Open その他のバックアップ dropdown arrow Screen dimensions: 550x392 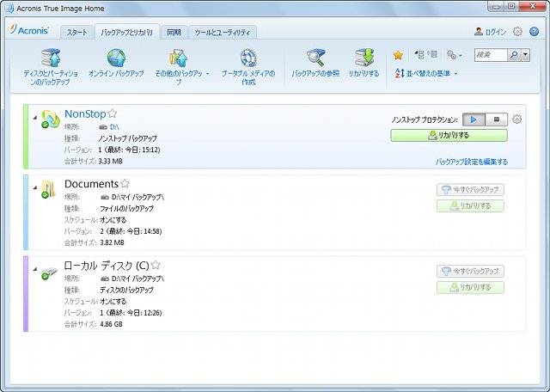[208, 74]
